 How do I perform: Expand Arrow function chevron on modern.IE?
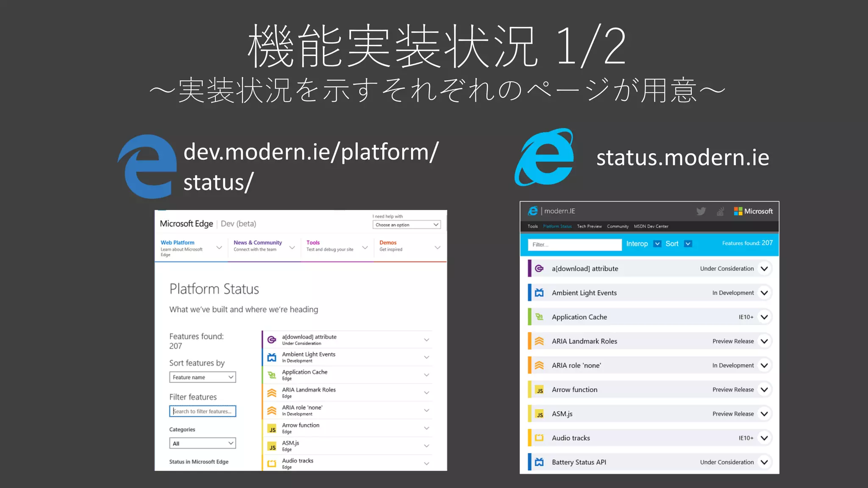(764, 390)
